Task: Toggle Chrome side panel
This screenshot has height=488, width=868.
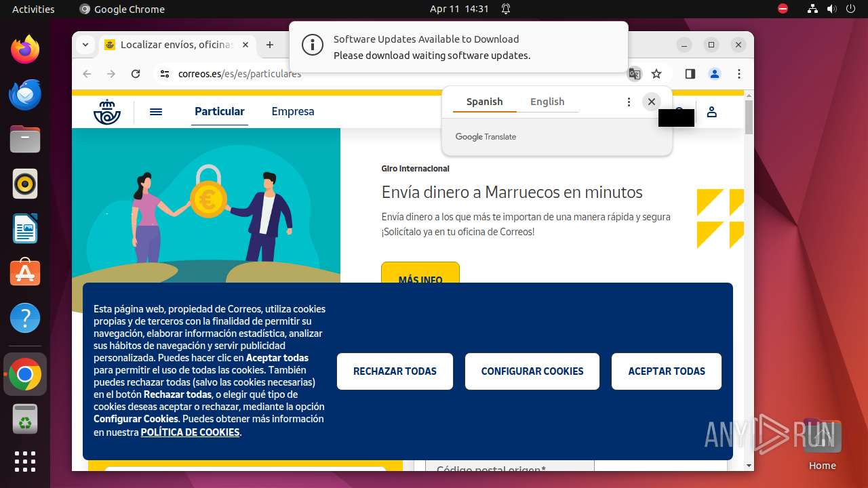Action: coord(690,74)
